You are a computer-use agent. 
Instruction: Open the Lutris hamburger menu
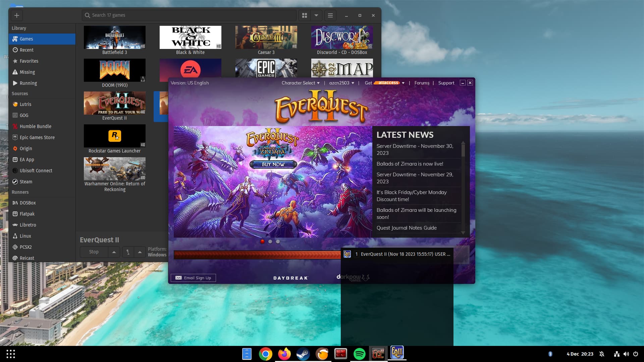(x=330, y=15)
